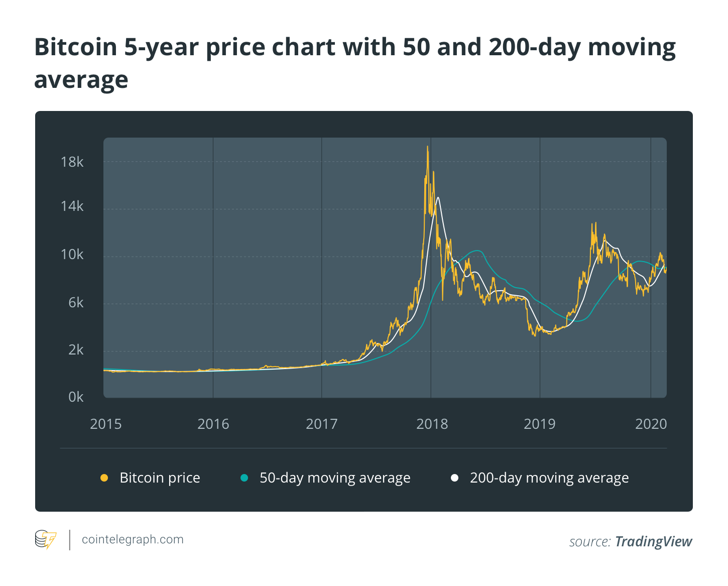Click the 18k y-axis label
This screenshot has width=728, height=586.
[x=72, y=162]
